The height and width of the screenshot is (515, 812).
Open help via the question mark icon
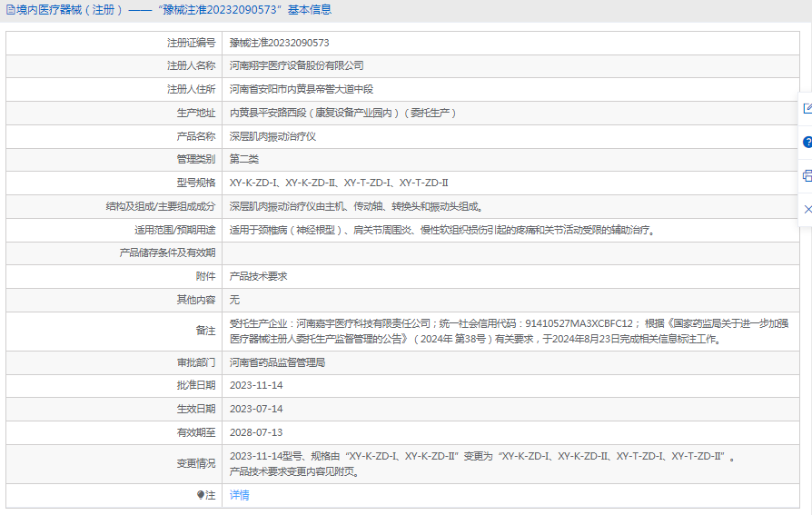pyautogui.click(x=807, y=142)
